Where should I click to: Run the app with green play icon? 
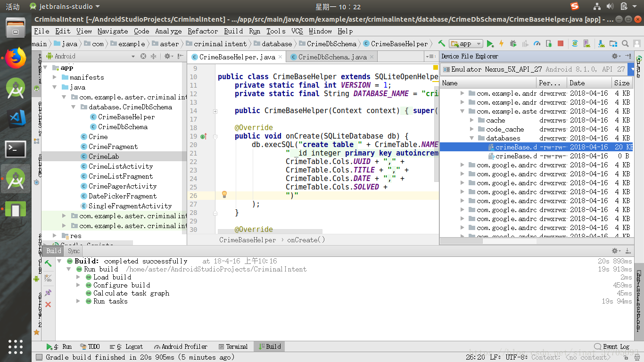[490, 43]
